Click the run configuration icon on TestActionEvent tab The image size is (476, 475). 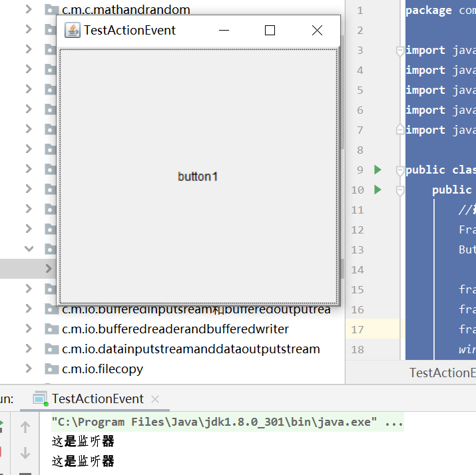pyautogui.click(x=40, y=399)
